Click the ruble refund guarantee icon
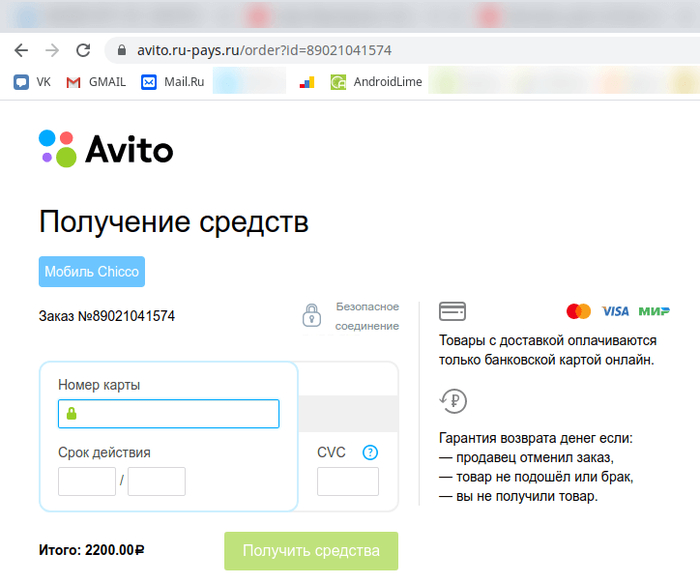The height and width of the screenshot is (583, 700). coord(453,401)
